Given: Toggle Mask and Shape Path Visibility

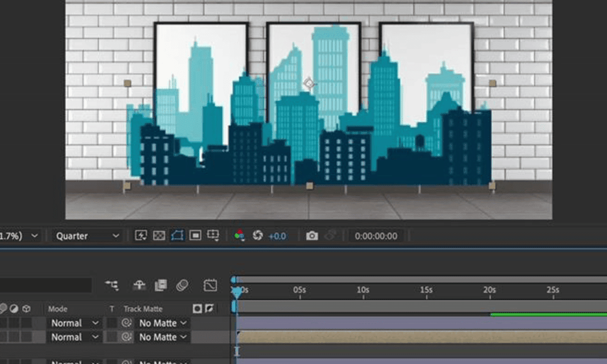Looking at the screenshot, I should click(x=177, y=235).
